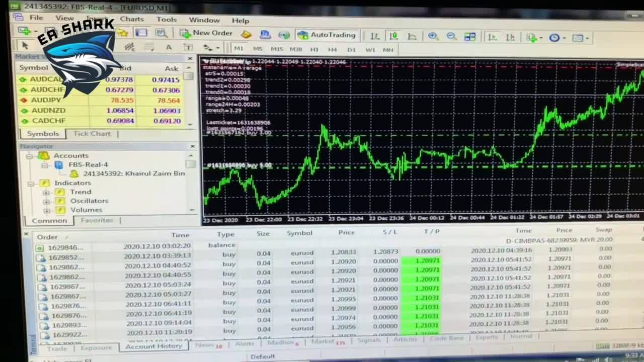The height and width of the screenshot is (362, 644).
Task: Click the account icon beside 241345392
Action: coord(74,173)
